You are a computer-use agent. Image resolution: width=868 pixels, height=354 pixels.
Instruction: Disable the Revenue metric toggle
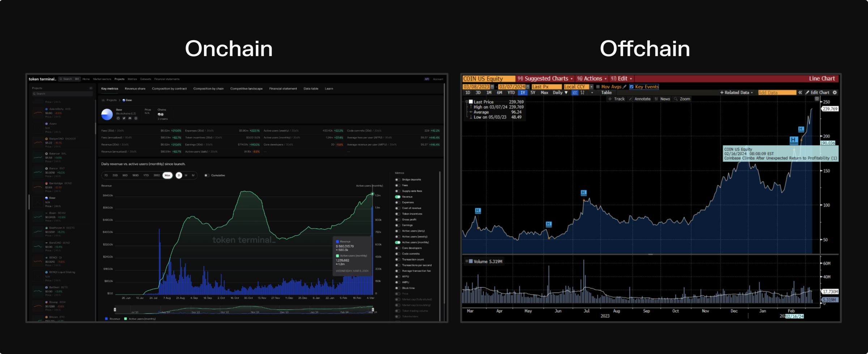[x=397, y=197]
